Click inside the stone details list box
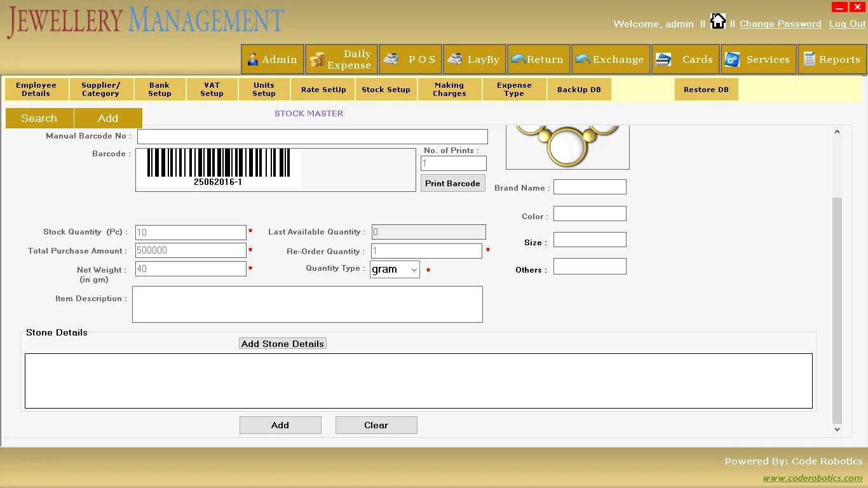This screenshot has width=868, height=488. [x=419, y=381]
